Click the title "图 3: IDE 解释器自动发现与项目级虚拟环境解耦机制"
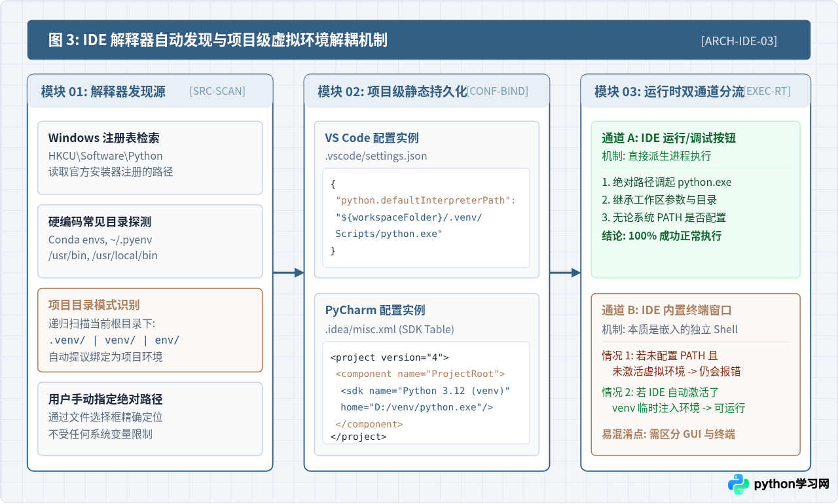 tap(218, 40)
